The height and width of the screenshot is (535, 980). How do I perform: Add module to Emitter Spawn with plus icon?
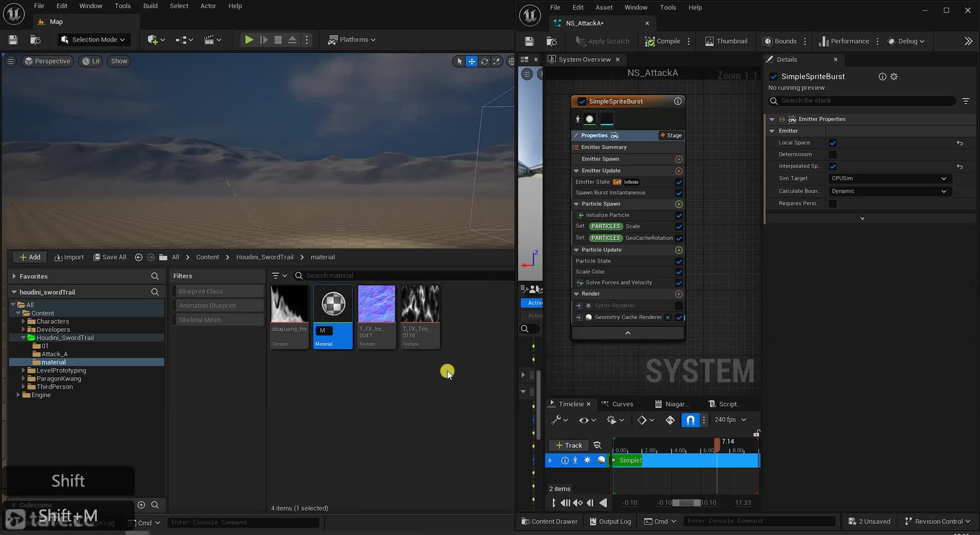[x=679, y=159]
